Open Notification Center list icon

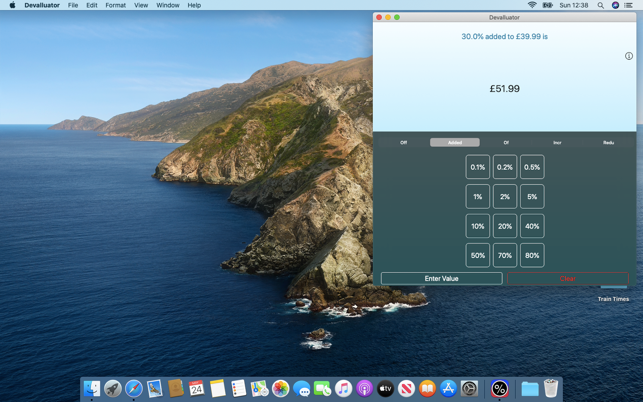click(x=628, y=5)
